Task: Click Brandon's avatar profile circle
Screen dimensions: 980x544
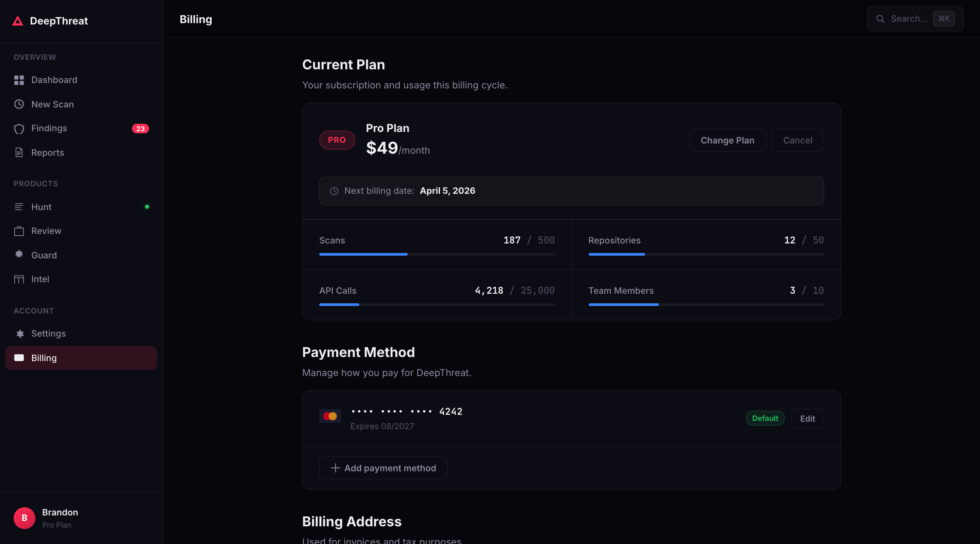Action: click(24, 518)
